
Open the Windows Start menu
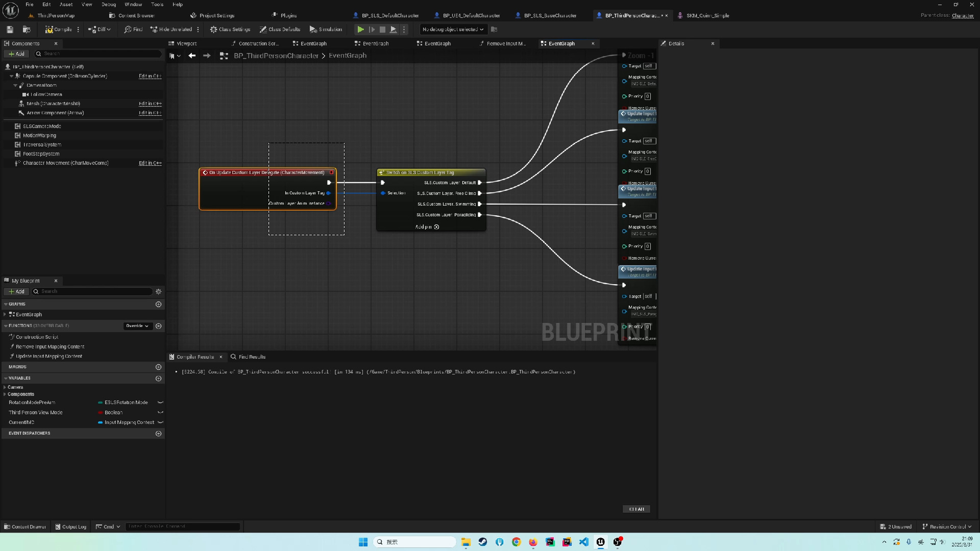click(363, 542)
